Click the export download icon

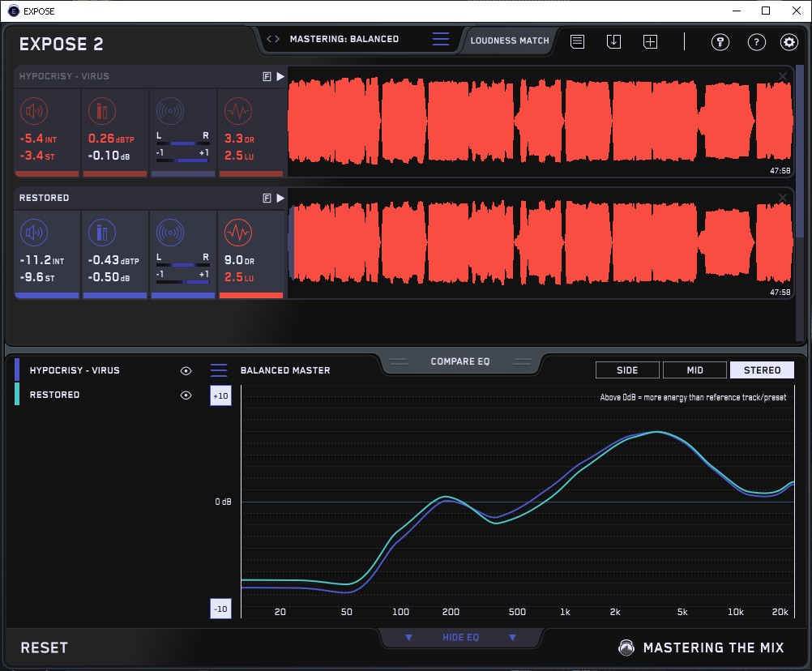click(613, 41)
